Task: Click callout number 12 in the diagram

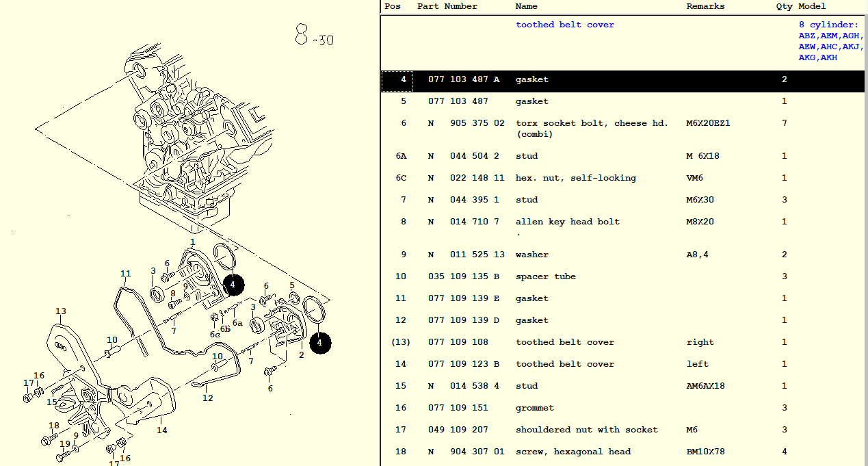Action: (208, 398)
